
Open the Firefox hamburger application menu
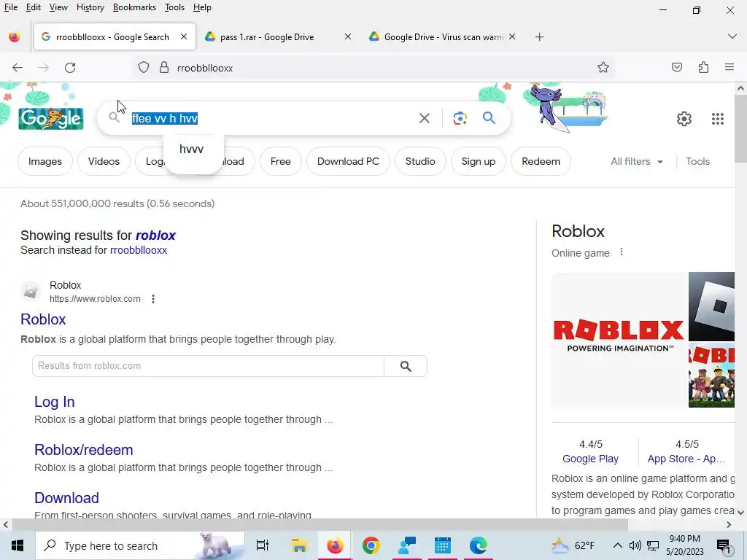point(729,68)
